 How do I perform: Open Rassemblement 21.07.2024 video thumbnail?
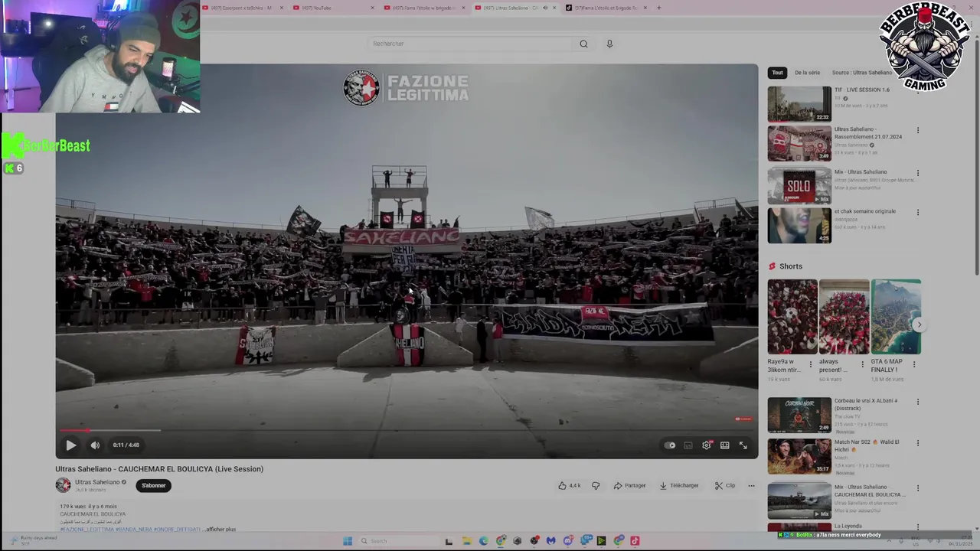click(799, 144)
